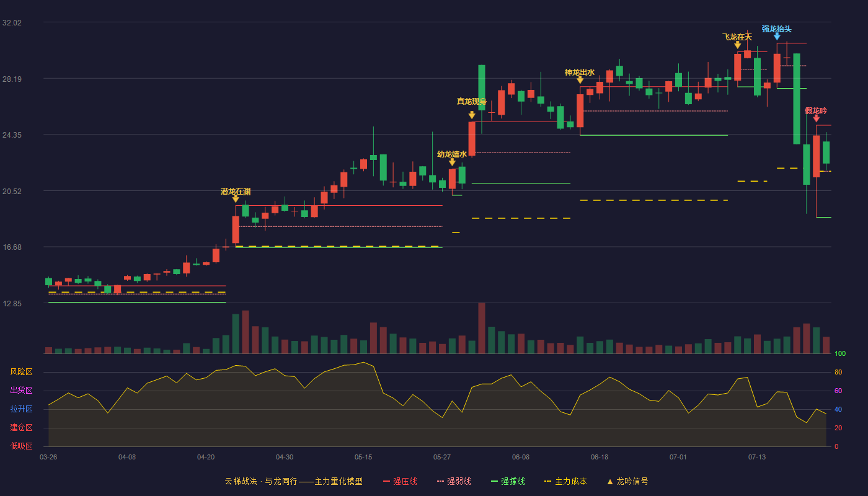Toggle the 龙吟信号 legend entry

point(627,481)
